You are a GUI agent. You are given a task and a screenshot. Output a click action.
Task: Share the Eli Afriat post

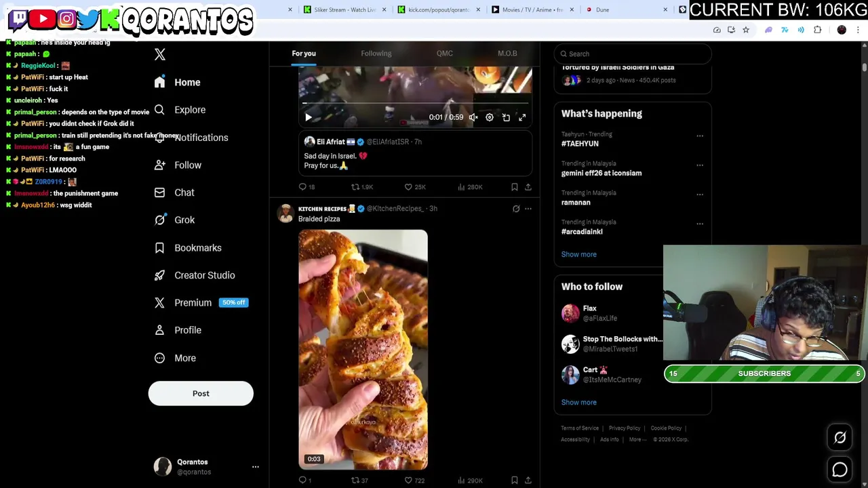coord(528,186)
